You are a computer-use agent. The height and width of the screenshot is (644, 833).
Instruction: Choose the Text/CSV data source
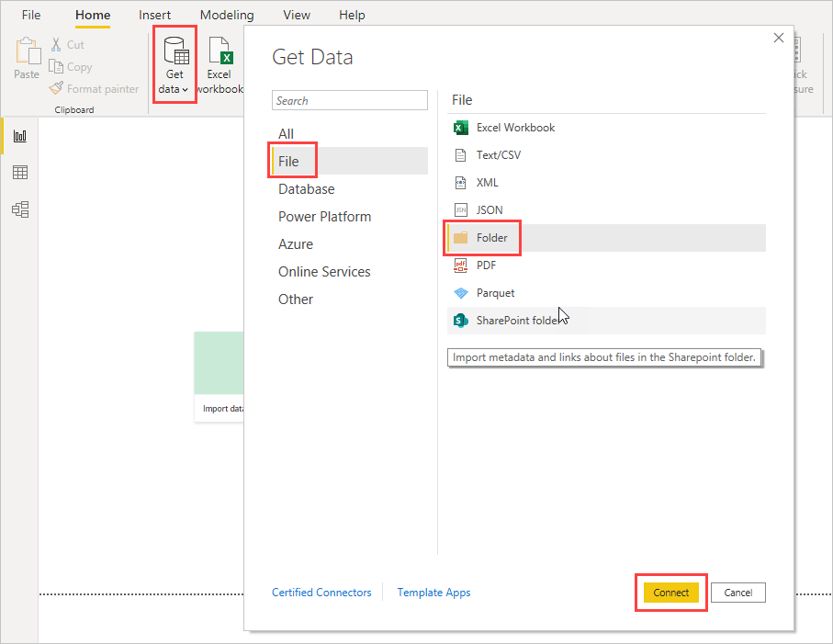point(498,155)
